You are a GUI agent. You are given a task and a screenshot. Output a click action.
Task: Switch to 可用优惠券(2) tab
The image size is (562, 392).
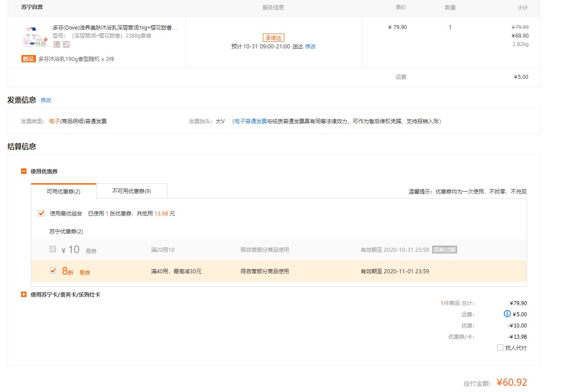tap(64, 191)
